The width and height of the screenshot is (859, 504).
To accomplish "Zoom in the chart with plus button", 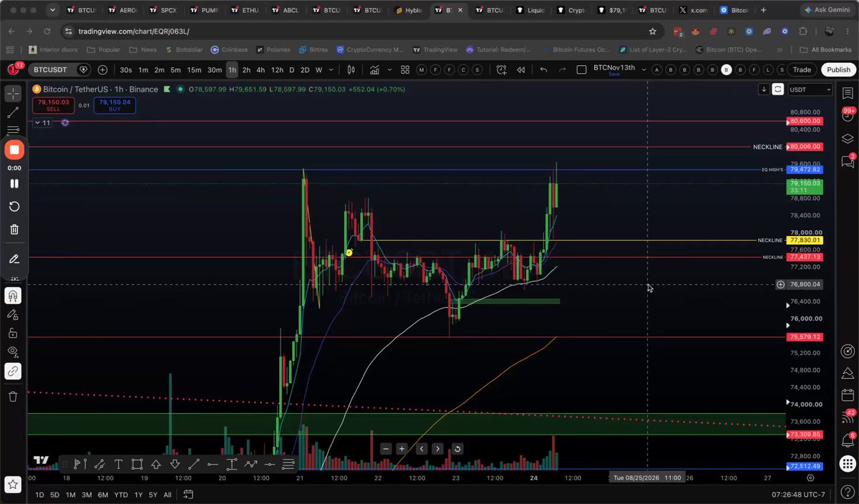I will [402, 449].
